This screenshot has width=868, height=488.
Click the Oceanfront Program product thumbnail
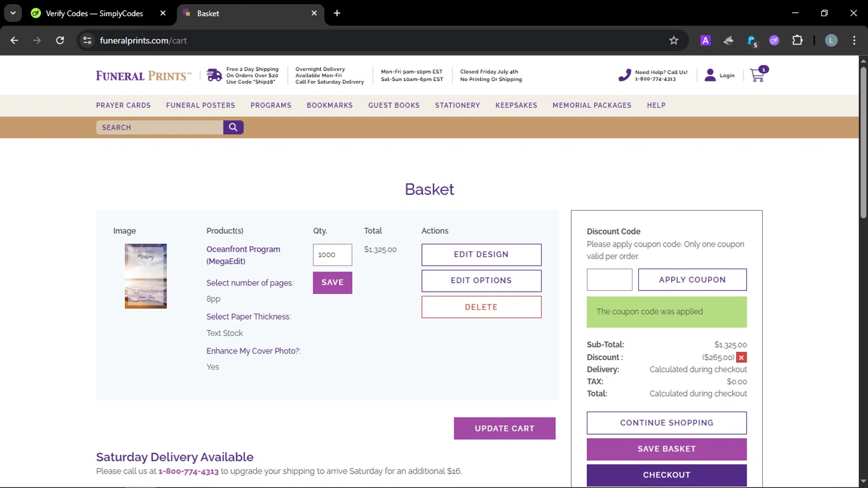click(146, 276)
